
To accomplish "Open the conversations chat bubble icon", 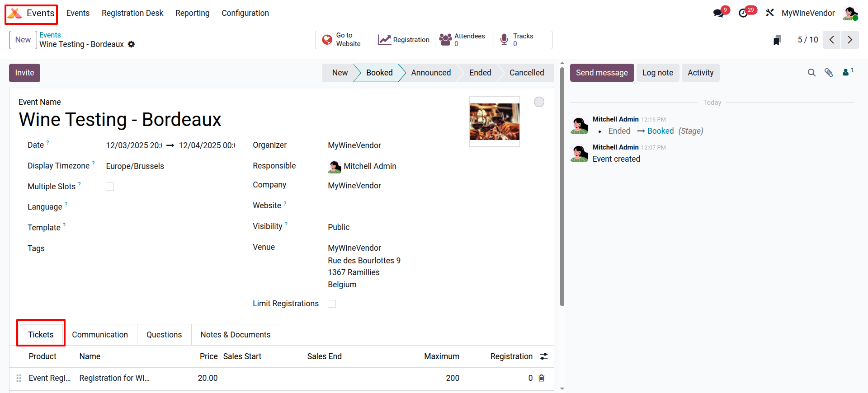I will pyautogui.click(x=718, y=13).
